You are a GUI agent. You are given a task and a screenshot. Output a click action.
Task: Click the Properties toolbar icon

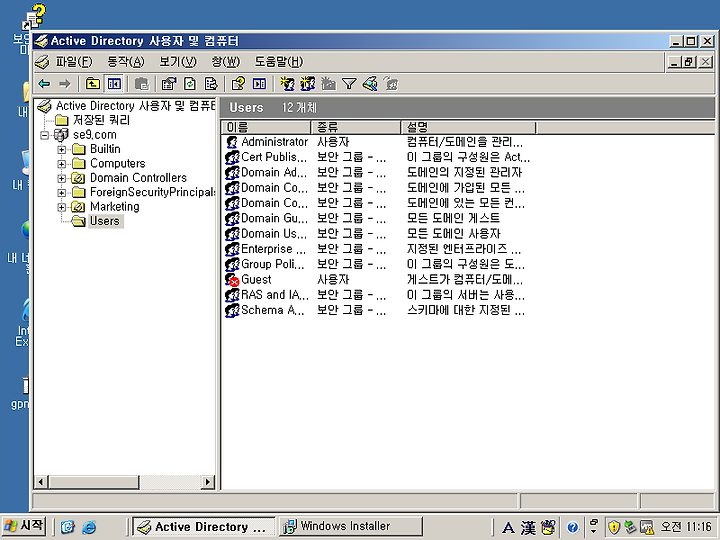point(169,84)
